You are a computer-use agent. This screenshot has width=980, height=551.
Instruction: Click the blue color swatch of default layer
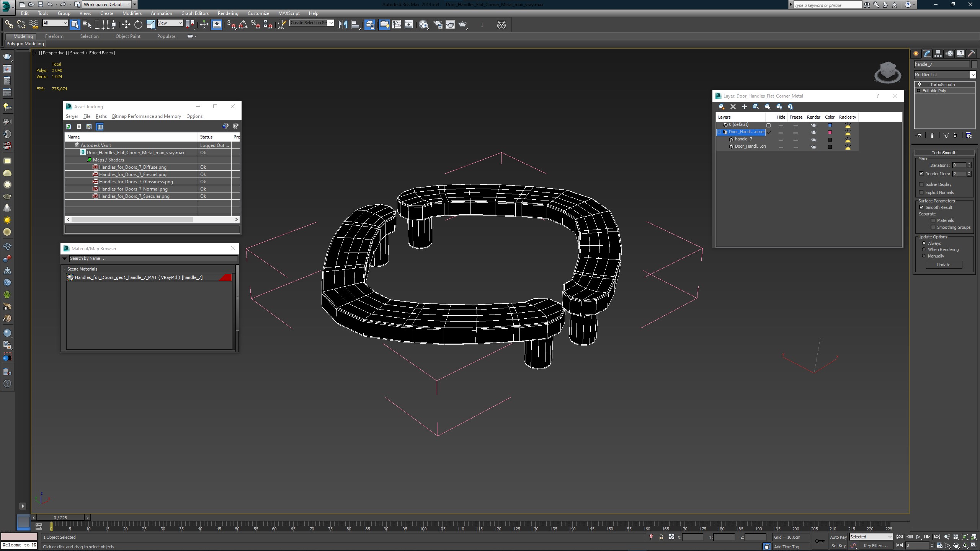click(x=830, y=125)
